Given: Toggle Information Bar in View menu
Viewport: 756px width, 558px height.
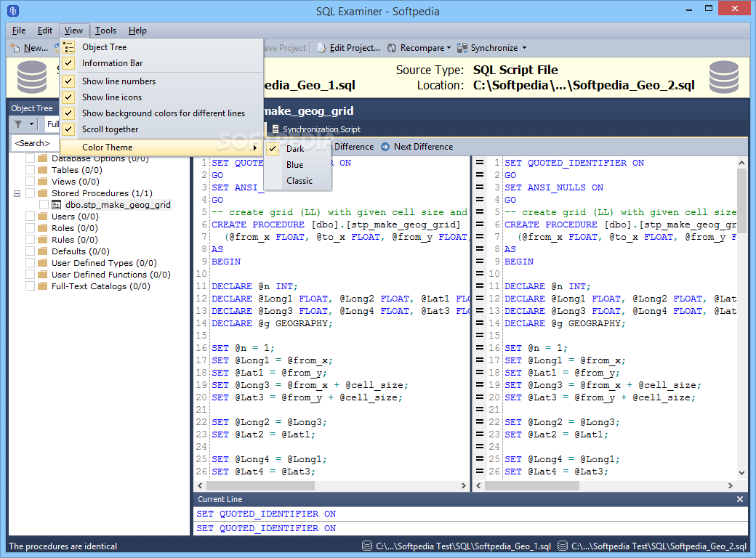Looking at the screenshot, I should click(161, 63).
